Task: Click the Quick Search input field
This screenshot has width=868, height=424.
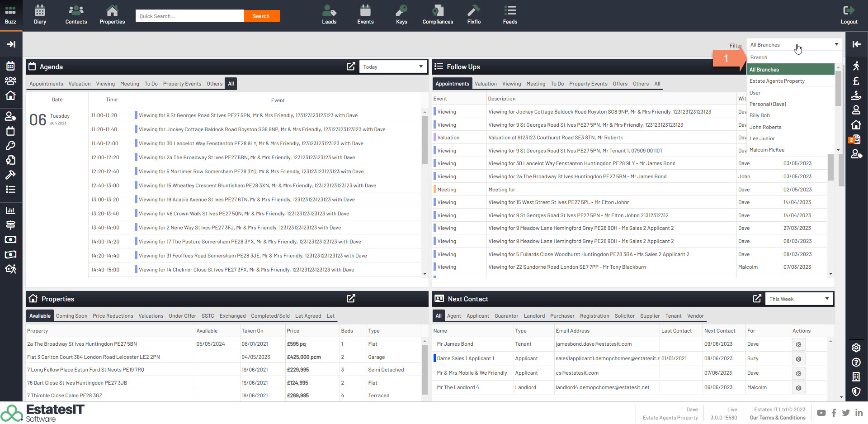Action: pyautogui.click(x=189, y=16)
